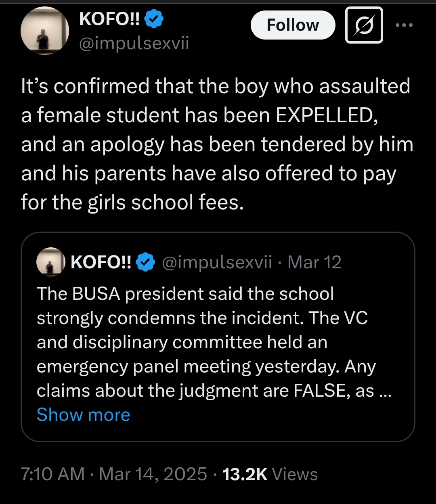Click the KOFO!! display name in the header

109,19
